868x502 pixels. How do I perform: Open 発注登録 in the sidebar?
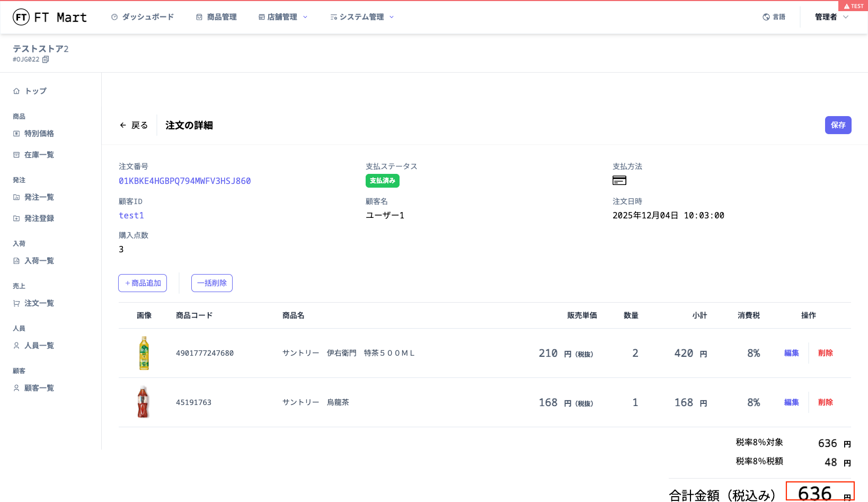34,218
